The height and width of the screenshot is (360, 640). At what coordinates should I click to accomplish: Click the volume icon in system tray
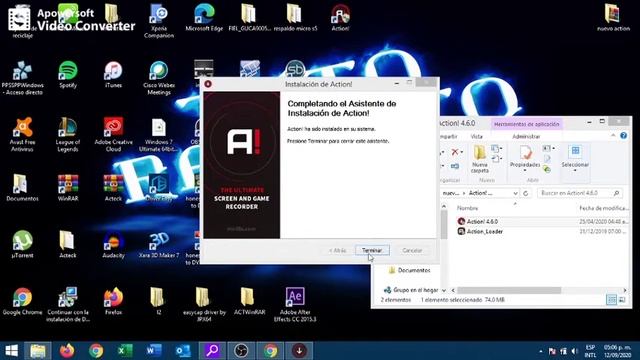pos(575,351)
